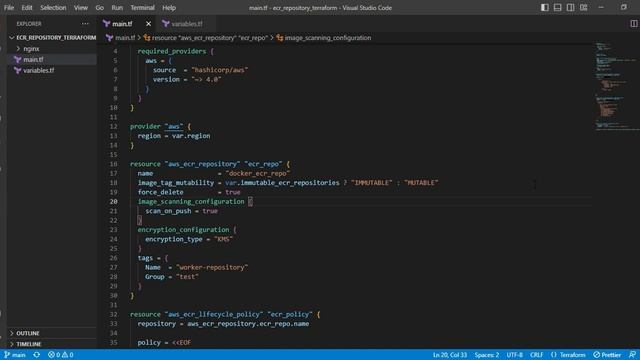Click the "worker-repository" tag value

212,267
